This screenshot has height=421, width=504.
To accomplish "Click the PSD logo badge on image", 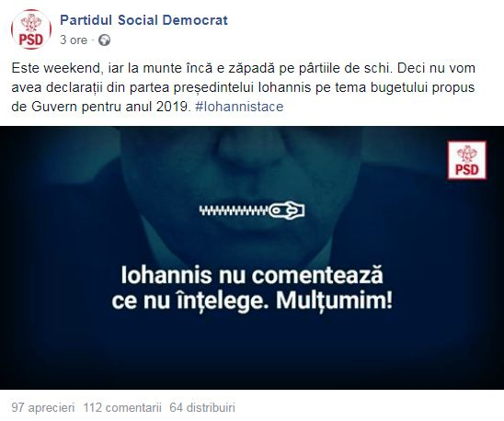I will [x=467, y=160].
